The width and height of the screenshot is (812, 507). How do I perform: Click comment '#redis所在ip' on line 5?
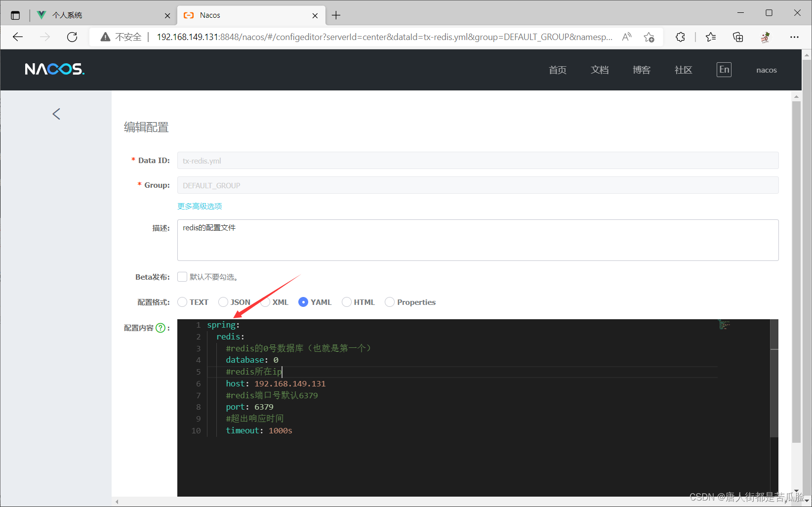pyautogui.click(x=253, y=372)
